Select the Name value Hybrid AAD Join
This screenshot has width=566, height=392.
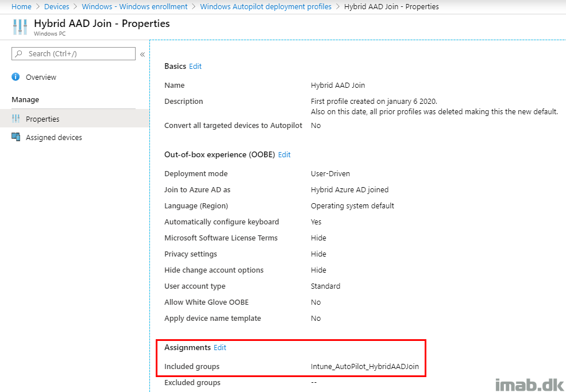pos(338,86)
